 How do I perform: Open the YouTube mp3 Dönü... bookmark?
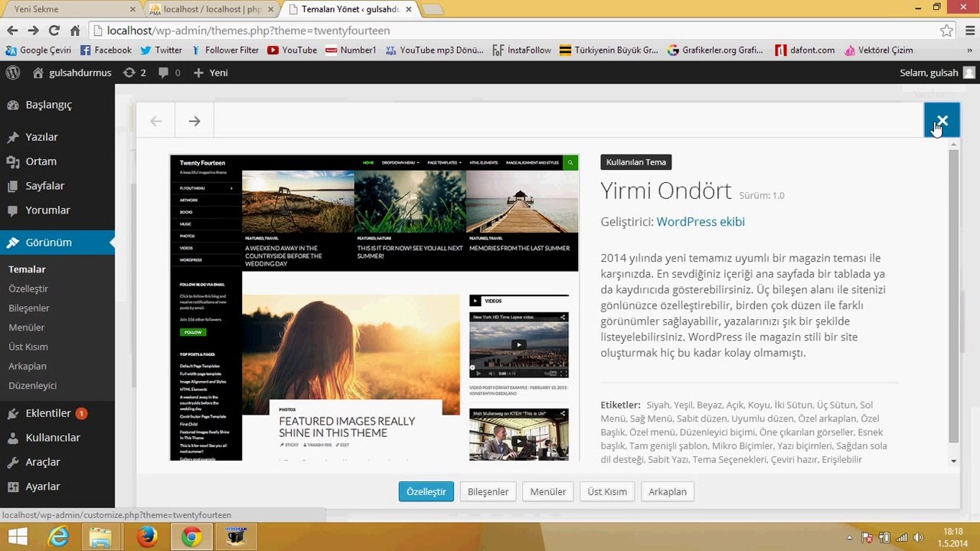434,51
